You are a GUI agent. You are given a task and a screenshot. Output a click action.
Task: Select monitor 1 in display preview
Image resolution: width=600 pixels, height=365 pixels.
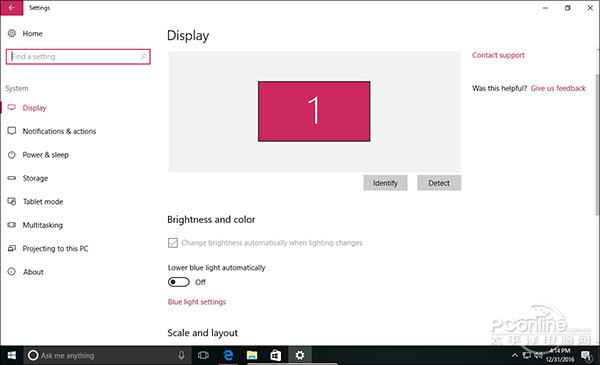tap(314, 111)
